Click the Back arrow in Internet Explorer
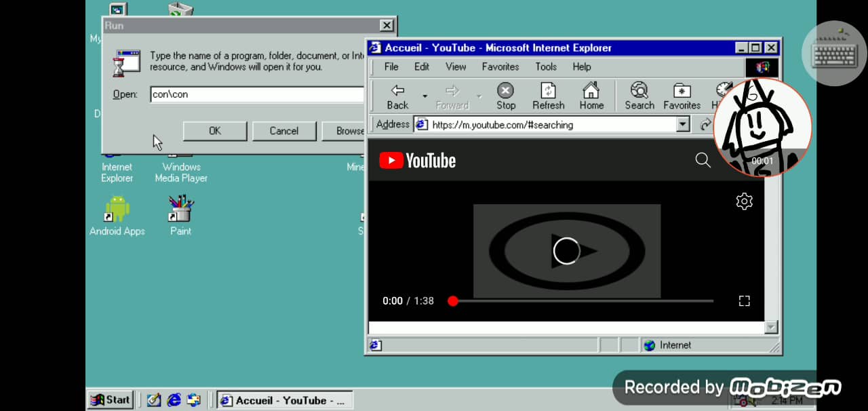The image size is (868, 411). [398, 96]
